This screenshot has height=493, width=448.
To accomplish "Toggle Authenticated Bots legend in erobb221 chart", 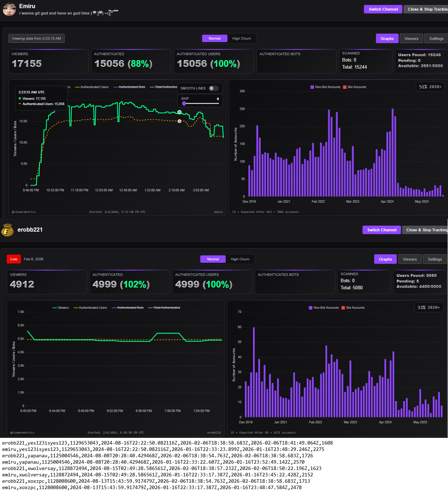I will coord(128,308).
